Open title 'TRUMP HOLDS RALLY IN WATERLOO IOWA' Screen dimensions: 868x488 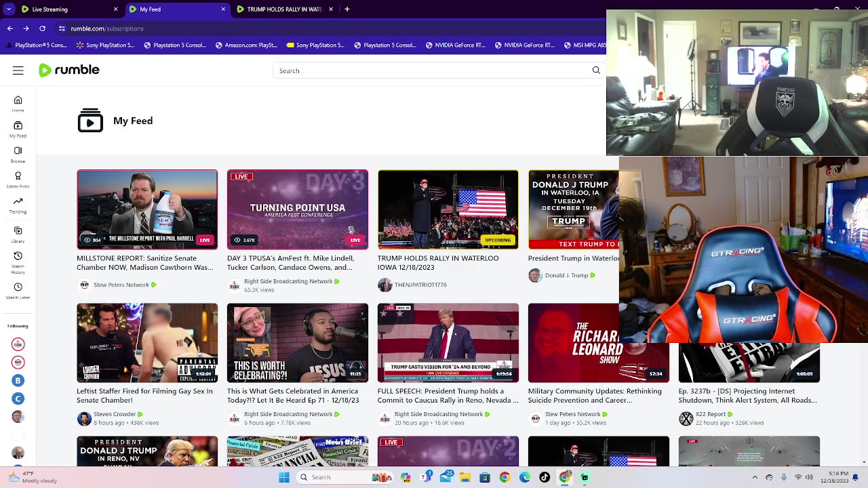438,262
